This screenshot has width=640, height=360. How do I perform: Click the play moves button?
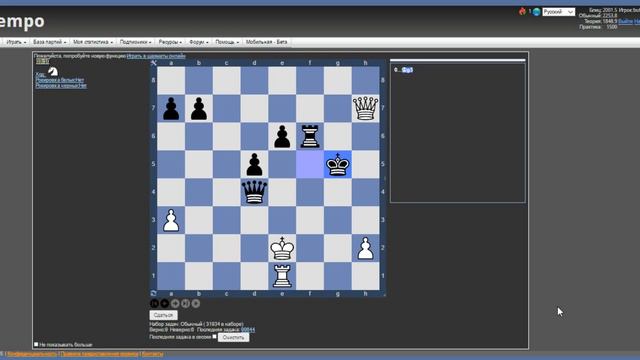[196, 303]
